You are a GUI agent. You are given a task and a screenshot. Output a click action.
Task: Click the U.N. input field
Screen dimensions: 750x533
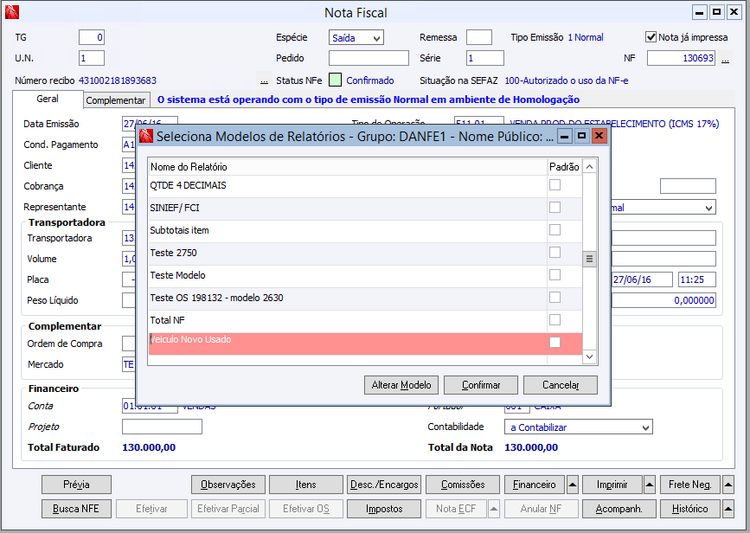(91, 58)
